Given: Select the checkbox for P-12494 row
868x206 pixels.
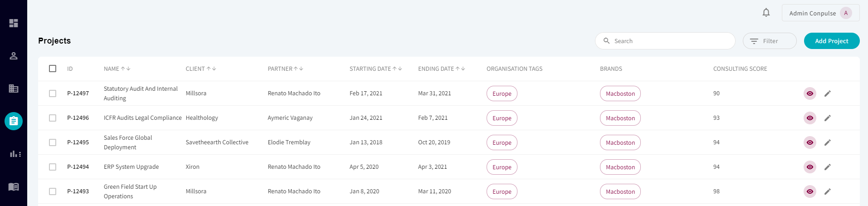Looking at the screenshot, I should coord(53,167).
